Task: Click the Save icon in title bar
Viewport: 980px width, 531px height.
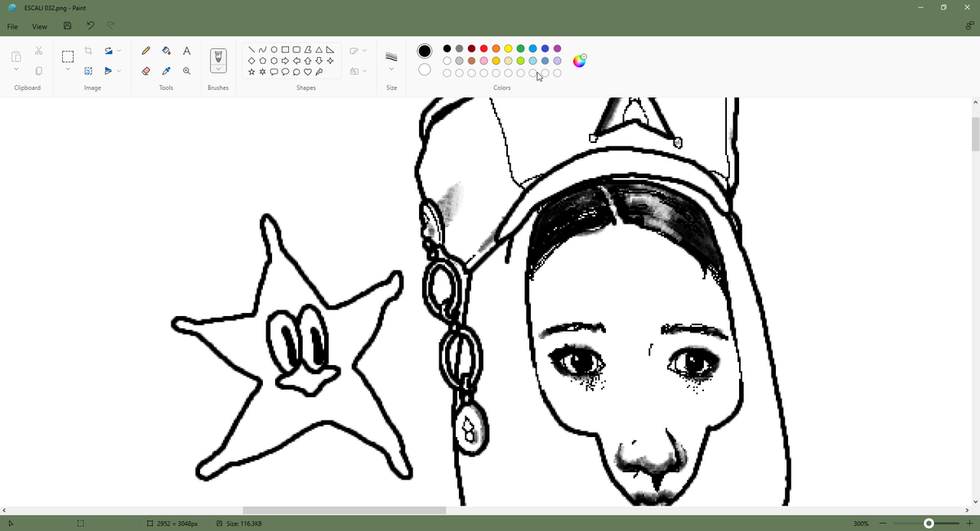Action: 68,26
